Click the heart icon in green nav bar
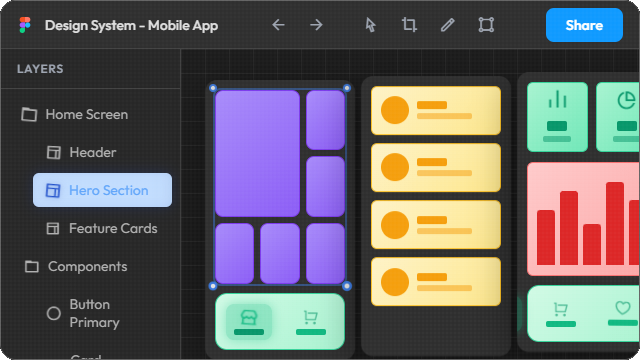 623,308
